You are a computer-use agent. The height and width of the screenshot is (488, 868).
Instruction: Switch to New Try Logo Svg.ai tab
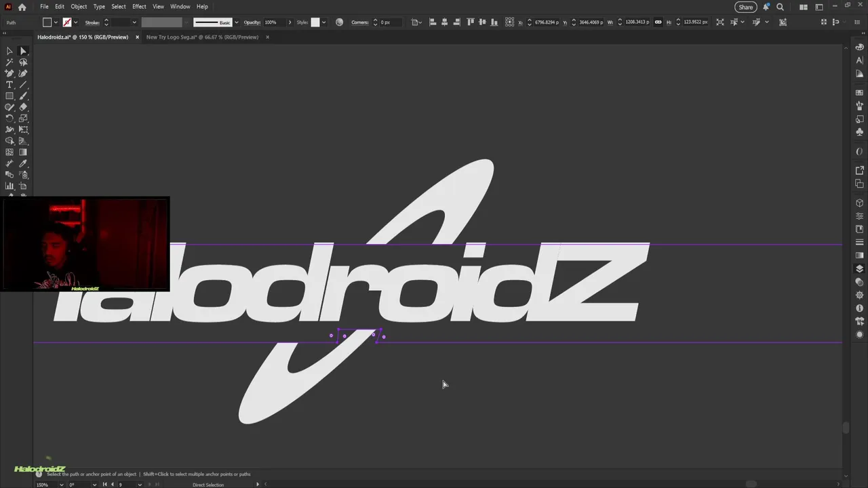202,37
